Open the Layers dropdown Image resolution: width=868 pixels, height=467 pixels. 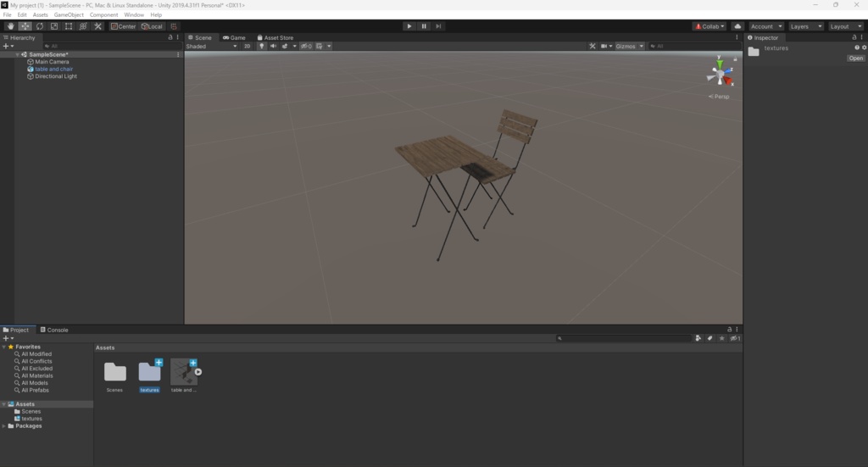pos(806,26)
